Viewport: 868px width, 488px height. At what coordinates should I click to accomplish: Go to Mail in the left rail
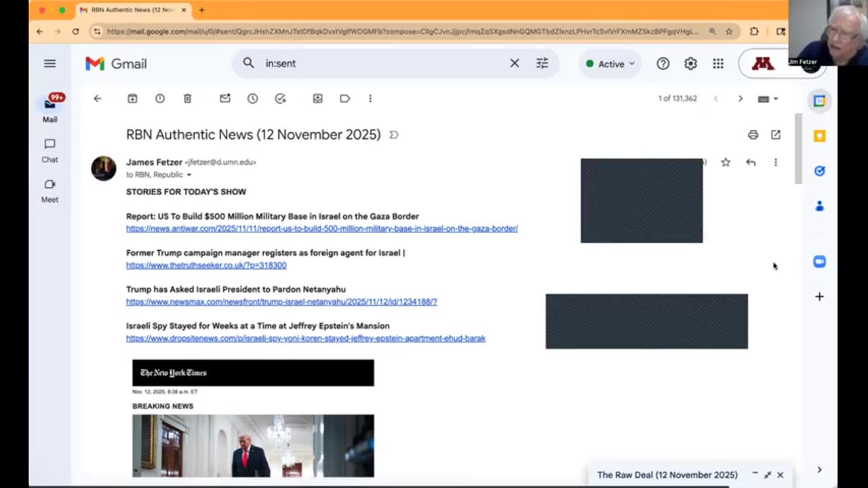coord(50,108)
